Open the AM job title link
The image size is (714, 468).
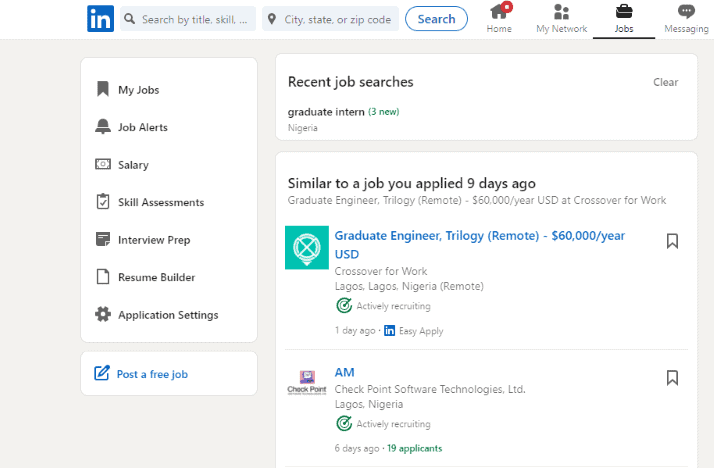click(344, 372)
